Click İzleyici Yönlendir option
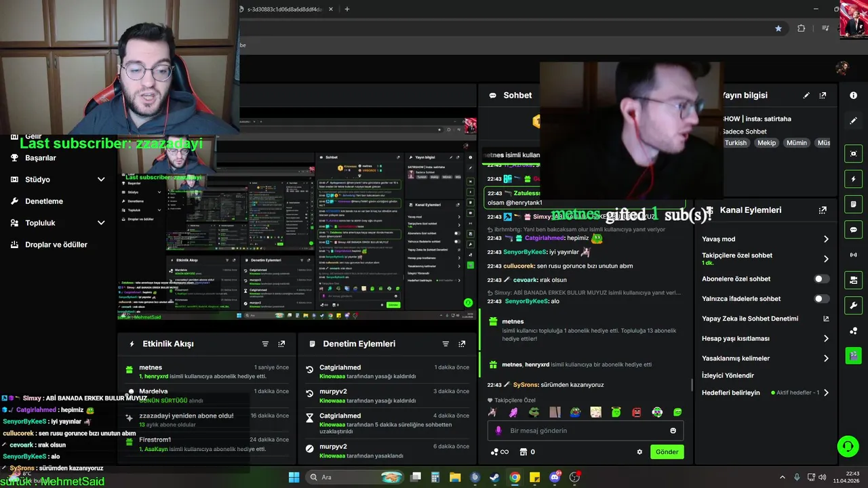Screen dimensions: 868x488 point(728,375)
